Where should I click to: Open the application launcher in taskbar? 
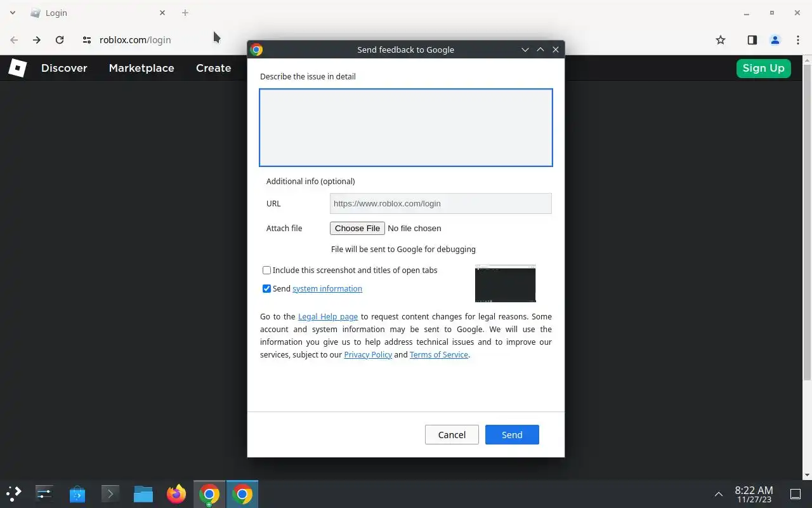[14, 493]
